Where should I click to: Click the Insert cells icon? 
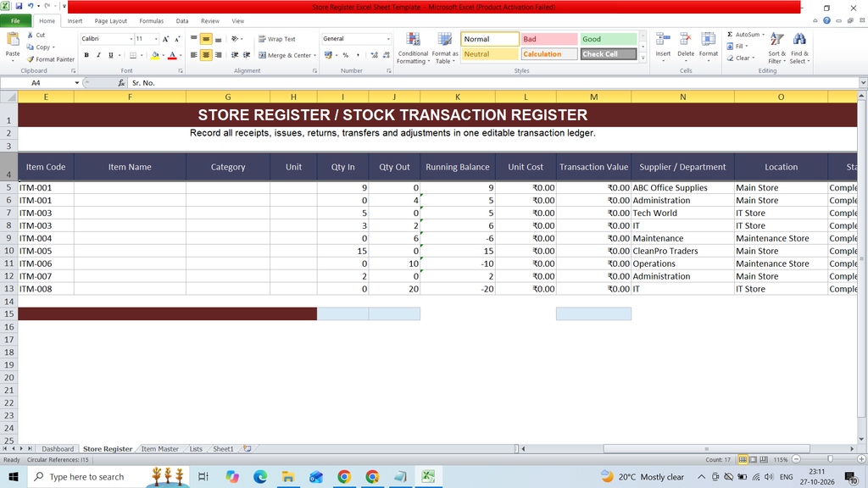tap(663, 40)
